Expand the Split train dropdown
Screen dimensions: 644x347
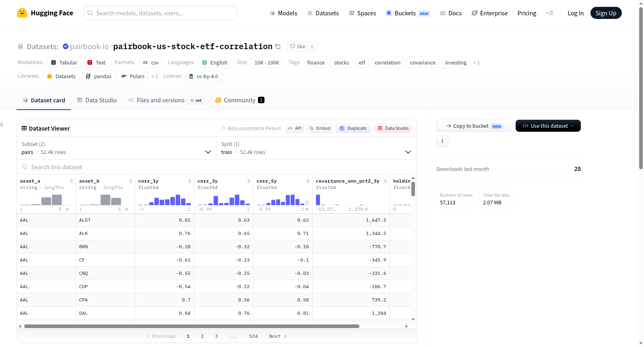pyautogui.click(x=316, y=148)
